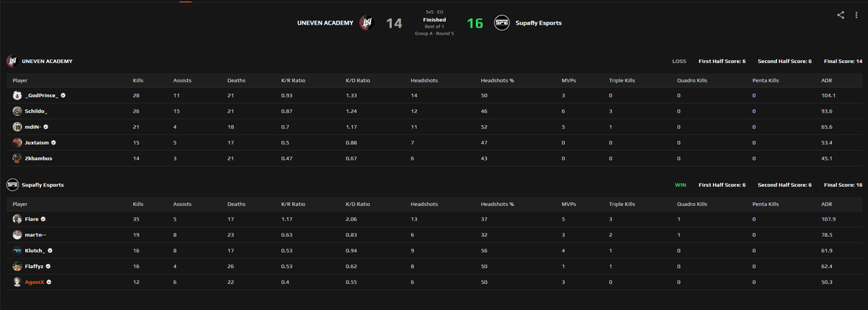Open AgoniX's avatar
The image size is (868, 310).
click(x=17, y=282)
